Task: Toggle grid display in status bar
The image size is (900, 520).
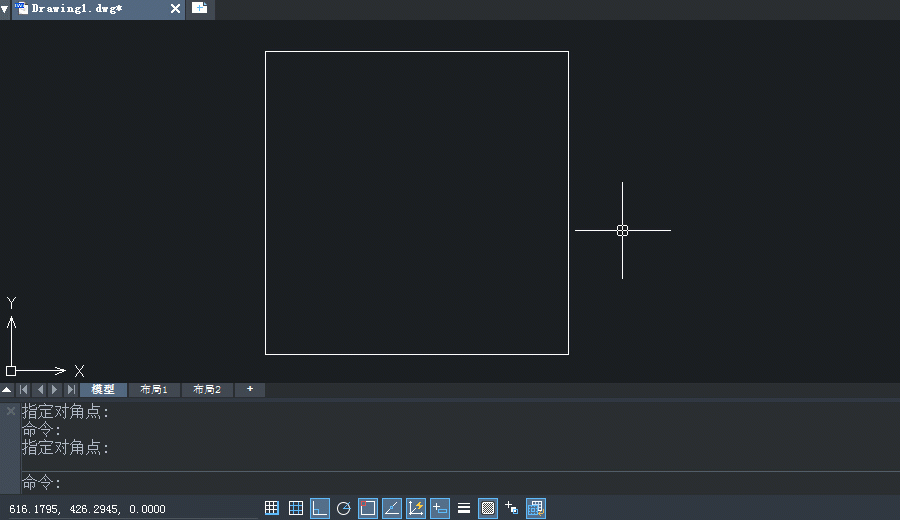Action: pyautogui.click(x=296, y=508)
